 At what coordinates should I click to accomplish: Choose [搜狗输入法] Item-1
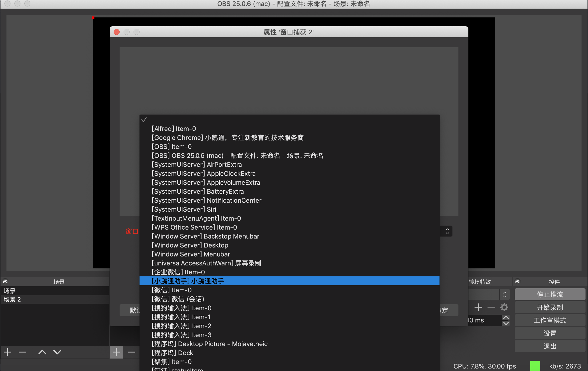click(290, 317)
